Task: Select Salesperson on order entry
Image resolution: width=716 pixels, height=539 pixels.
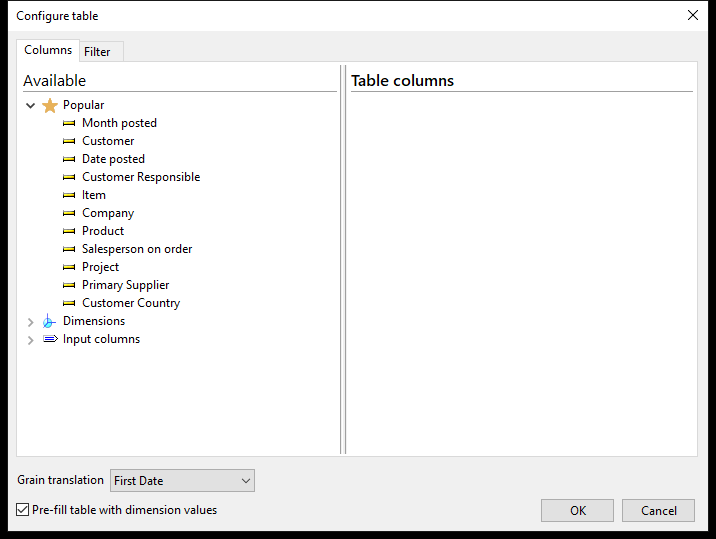Action: point(137,249)
